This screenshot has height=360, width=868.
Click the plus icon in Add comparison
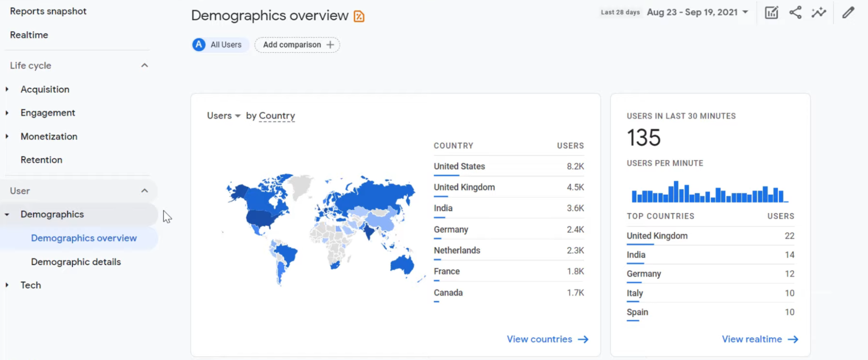pos(330,45)
